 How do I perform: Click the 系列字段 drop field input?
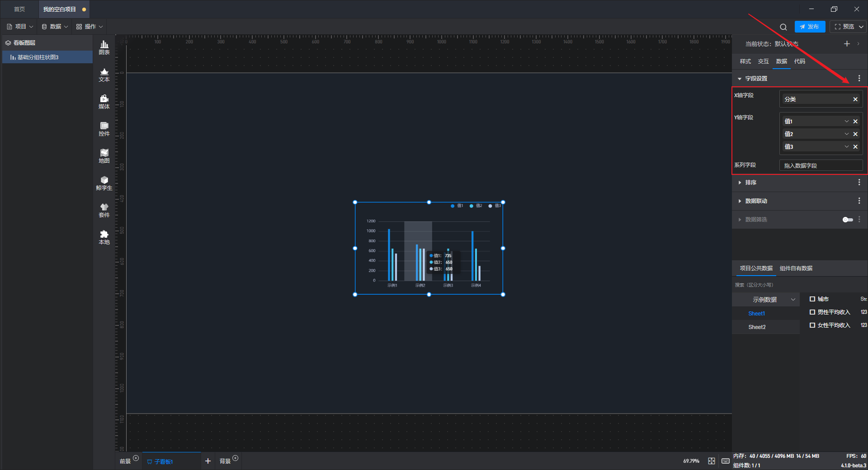(x=821, y=165)
